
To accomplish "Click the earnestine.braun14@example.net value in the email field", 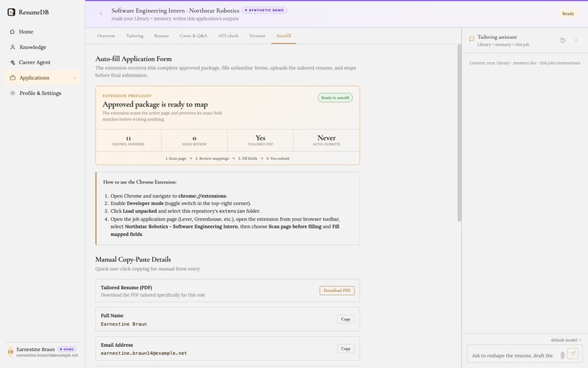I will (x=144, y=353).
